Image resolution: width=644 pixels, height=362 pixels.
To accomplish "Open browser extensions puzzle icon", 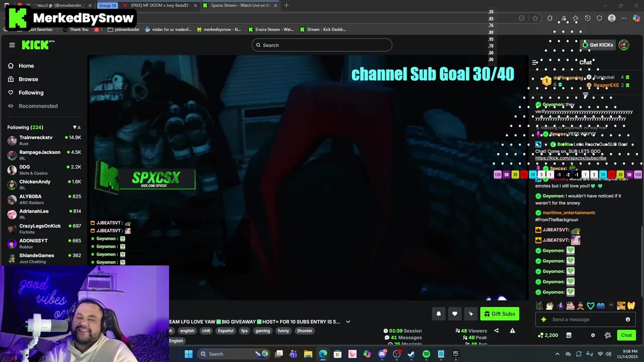I will (x=550, y=18).
